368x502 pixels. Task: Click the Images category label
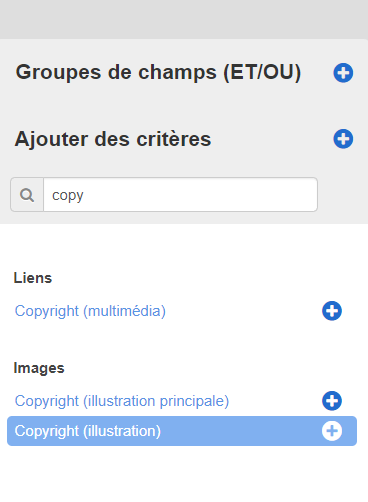(39, 368)
